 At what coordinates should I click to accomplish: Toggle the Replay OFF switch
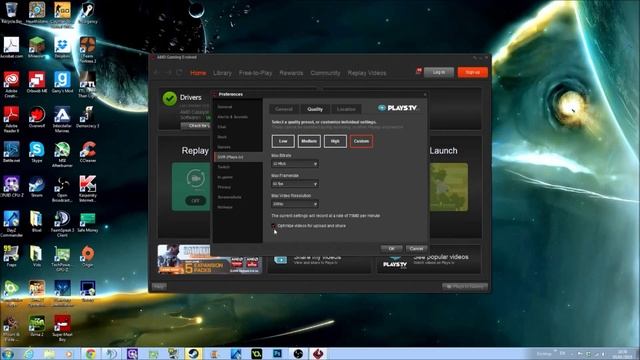click(196, 200)
